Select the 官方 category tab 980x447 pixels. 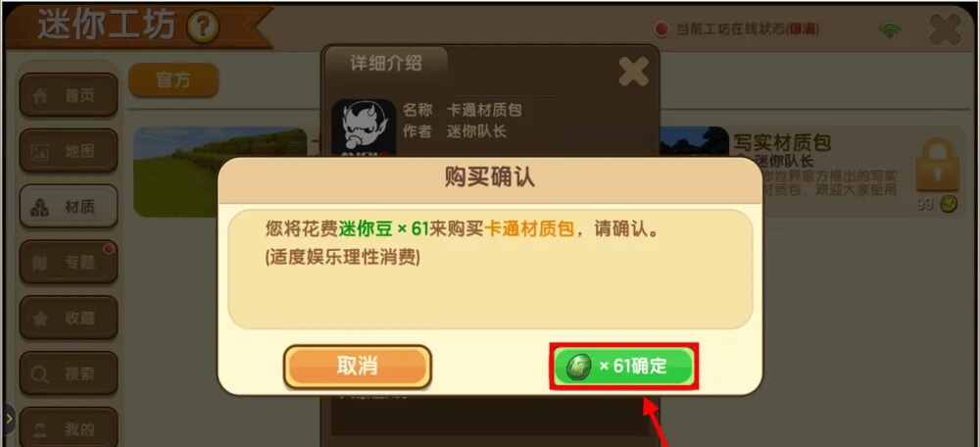[x=173, y=80]
